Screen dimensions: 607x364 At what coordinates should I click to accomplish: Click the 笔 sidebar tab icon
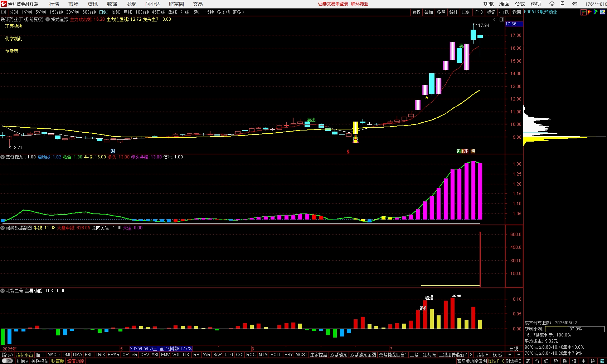(528, 361)
